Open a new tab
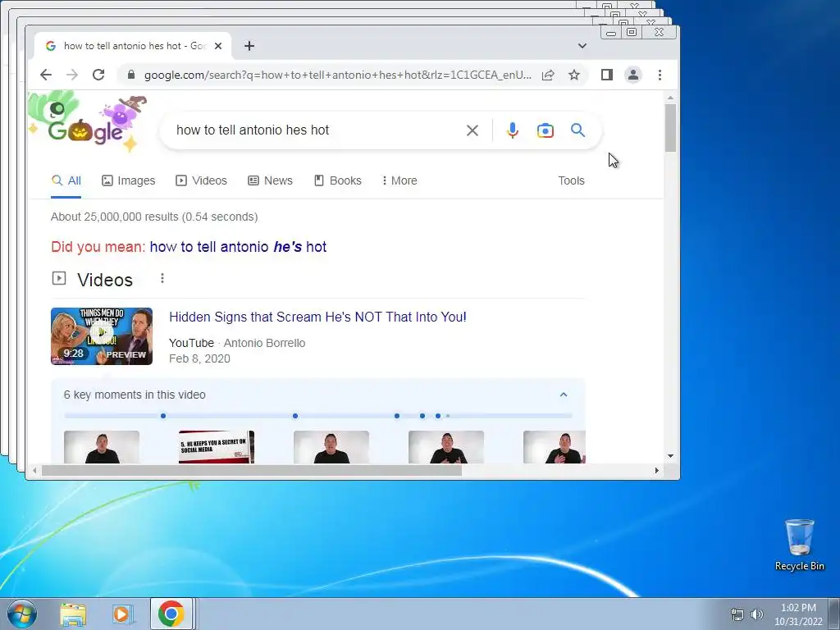Viewport: 840px width, 630px height. [249, 46]
